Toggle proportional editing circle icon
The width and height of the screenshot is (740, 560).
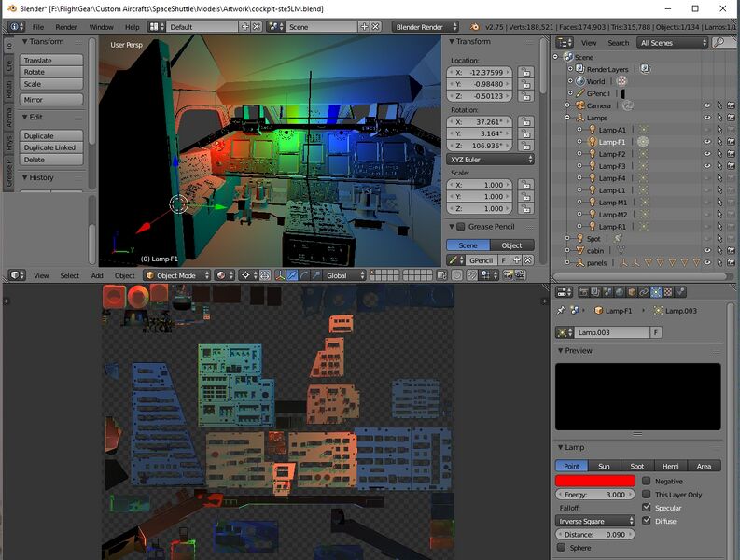click(x=457, y=275)
